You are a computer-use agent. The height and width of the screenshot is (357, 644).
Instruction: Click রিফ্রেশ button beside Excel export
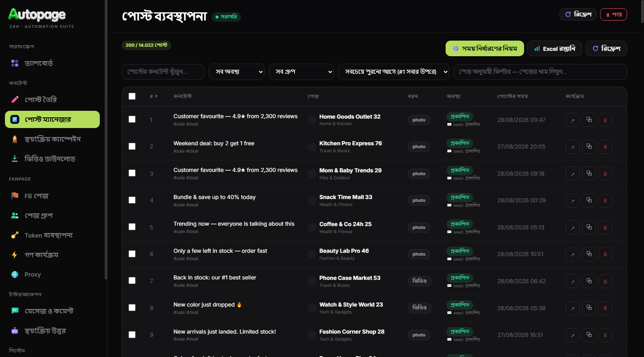pos(606,48)
